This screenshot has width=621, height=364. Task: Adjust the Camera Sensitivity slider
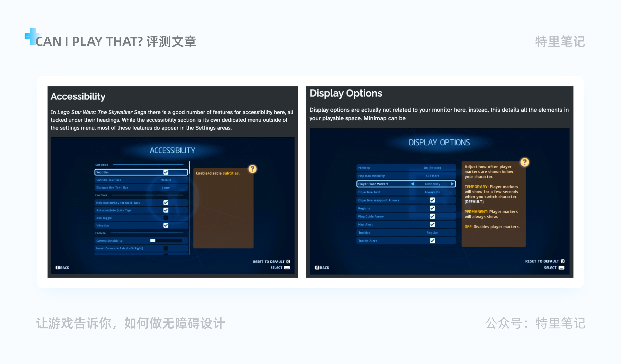coord(153,241)
